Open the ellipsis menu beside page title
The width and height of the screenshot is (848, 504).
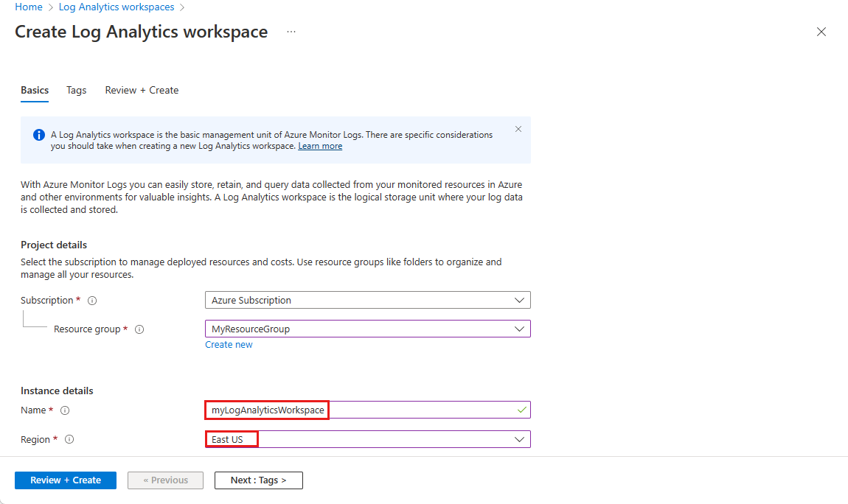[x=291, y=32]
